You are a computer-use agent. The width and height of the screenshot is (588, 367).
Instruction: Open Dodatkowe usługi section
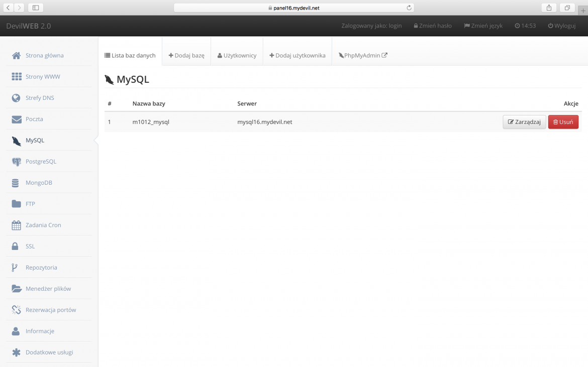pos(49,352)
